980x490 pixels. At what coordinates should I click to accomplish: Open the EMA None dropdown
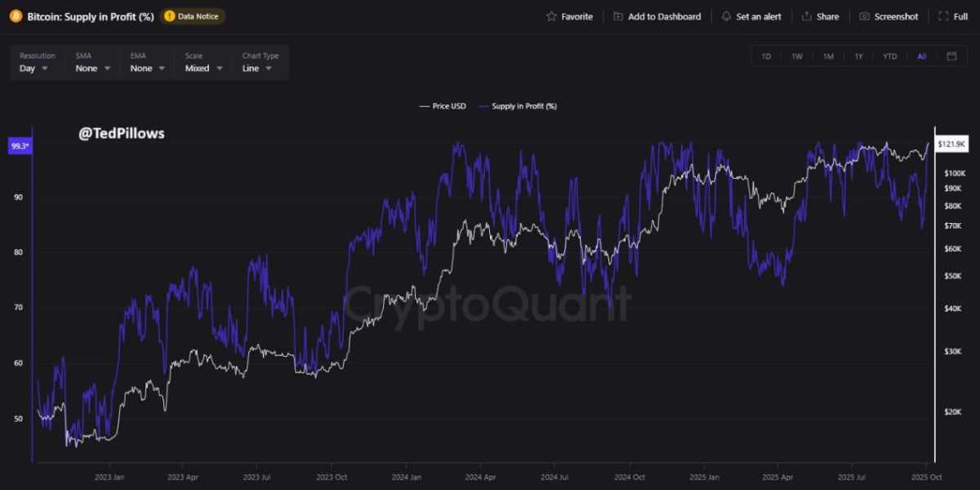[x=147, y=63]
